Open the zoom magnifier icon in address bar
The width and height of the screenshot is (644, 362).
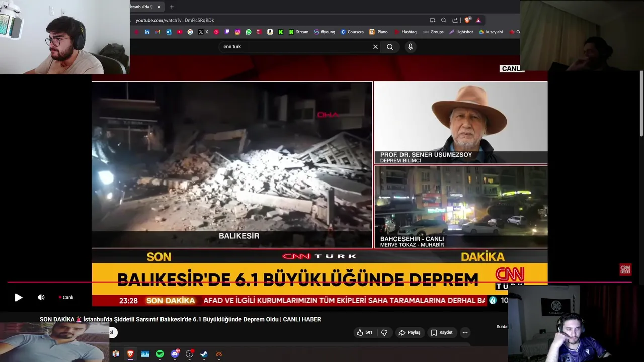[443, 20]
